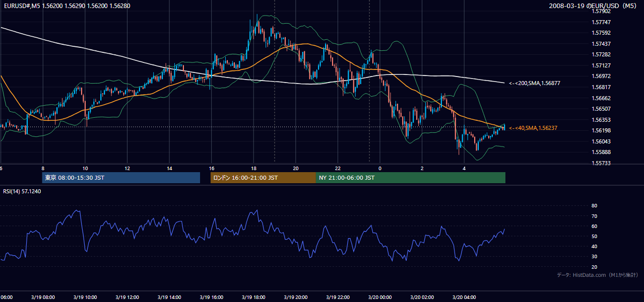Click hour label 12 under the price chart
This screenshot has width=644, height=302.
pyautogui.click(x=127, y=169)
